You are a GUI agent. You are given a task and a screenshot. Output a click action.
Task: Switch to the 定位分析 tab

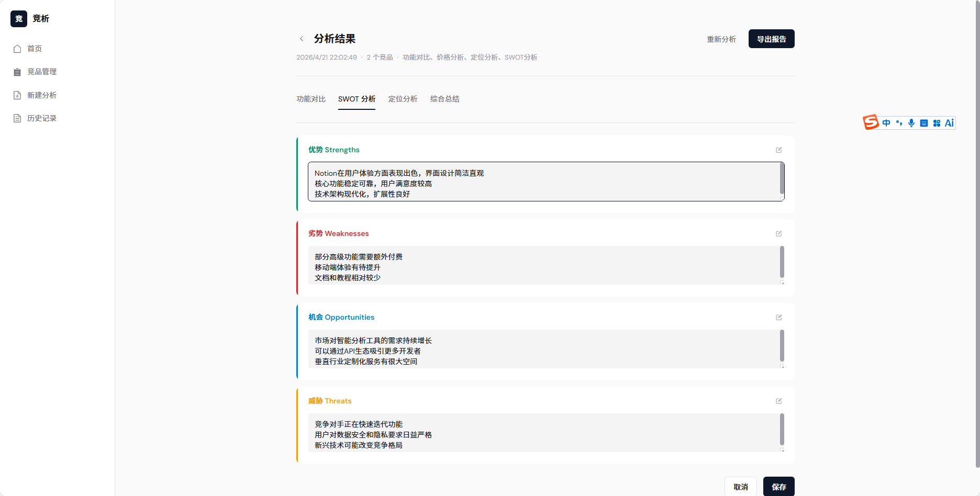point(403,99)
